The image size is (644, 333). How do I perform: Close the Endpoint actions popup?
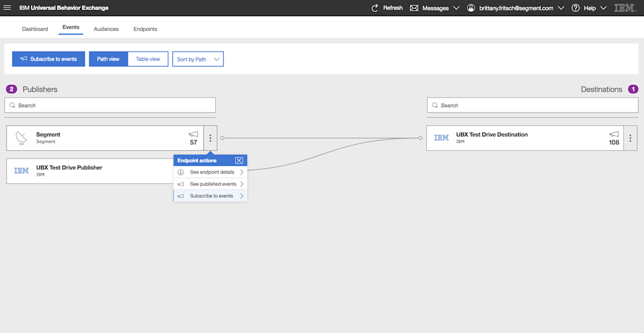(239, 160)
